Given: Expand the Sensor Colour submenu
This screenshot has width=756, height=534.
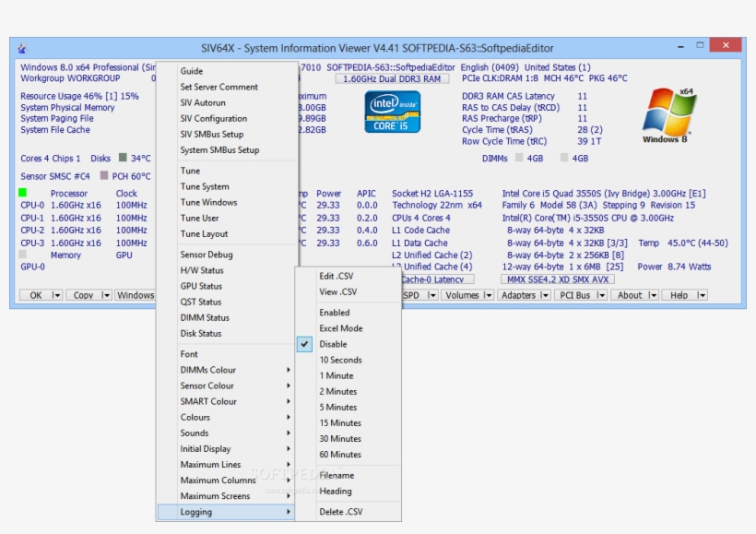Looking at the screenshot, I should tap(226, 386).
